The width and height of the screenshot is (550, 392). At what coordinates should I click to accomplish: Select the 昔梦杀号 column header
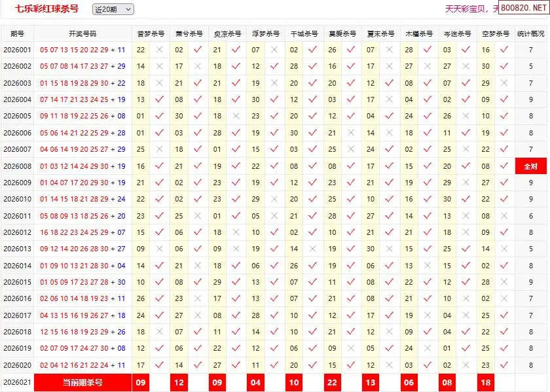pyautogui.click(x=151, y=33)
